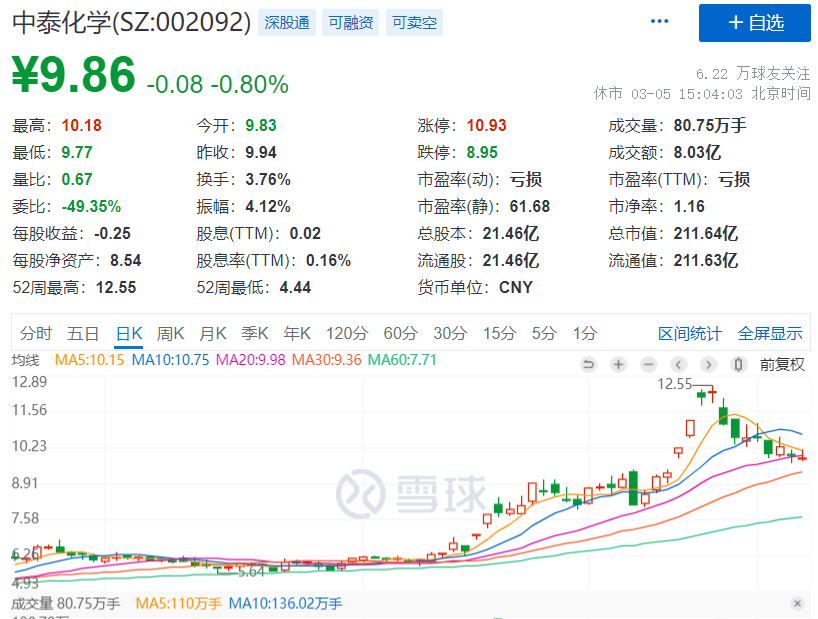
Task: Add stock to watchlist with 自选 button
Action: 755,23
